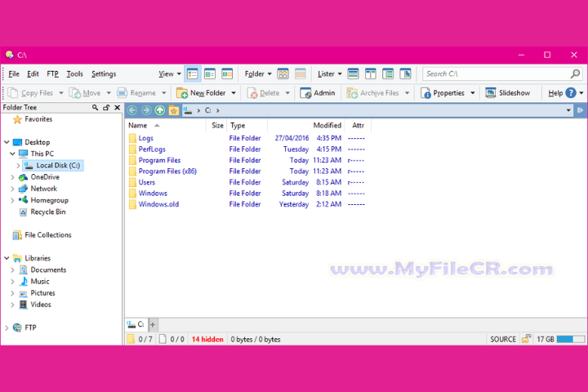
Task: Add a new folder tab with plus
Action: pyautogui.click(x=153, y=325)
